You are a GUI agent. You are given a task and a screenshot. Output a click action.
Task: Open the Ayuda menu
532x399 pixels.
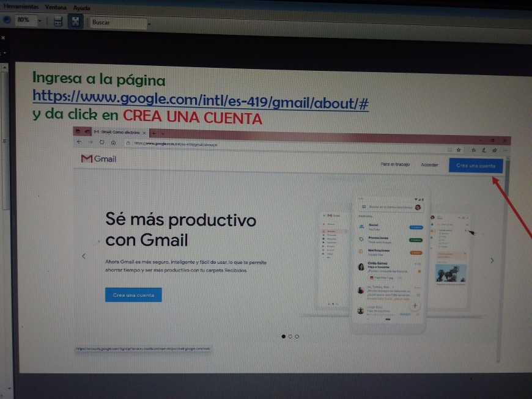(81, 8)
